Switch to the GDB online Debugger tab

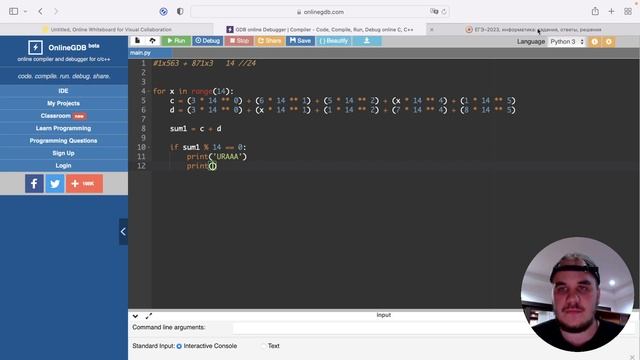(320, 29)
